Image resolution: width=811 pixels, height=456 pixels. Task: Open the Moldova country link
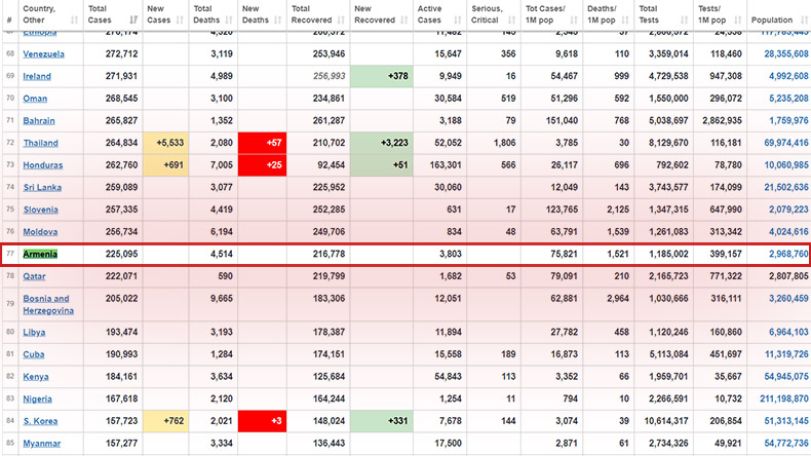40,232
